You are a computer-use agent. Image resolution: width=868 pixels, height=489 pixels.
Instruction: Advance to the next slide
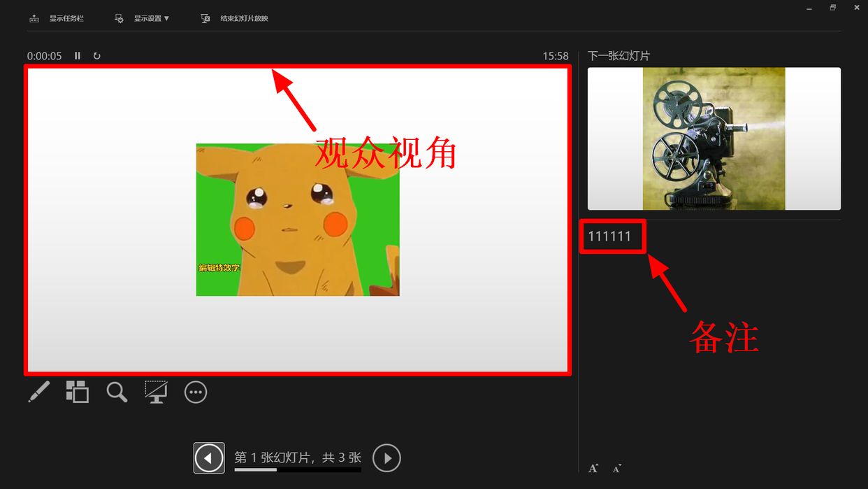(x=386, y=458)
